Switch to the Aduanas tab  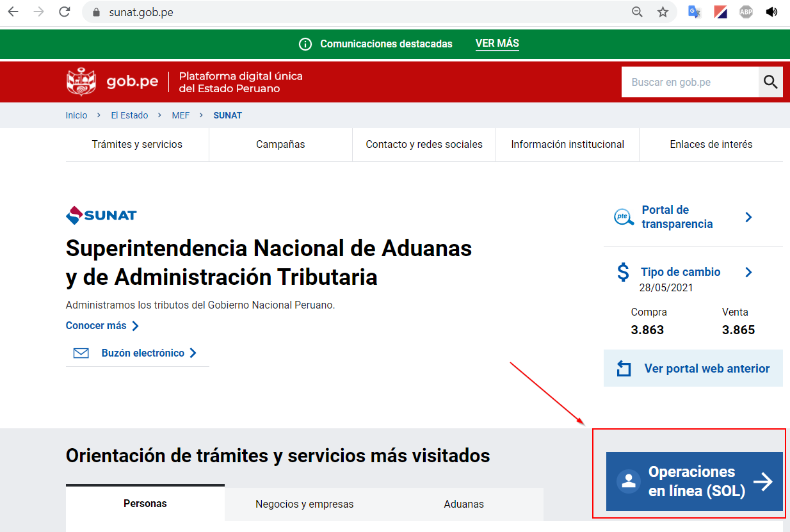[464, 504]
